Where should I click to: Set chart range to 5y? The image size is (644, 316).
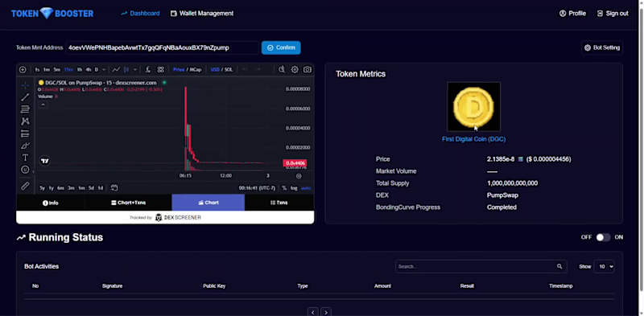[x=42, y=188]
